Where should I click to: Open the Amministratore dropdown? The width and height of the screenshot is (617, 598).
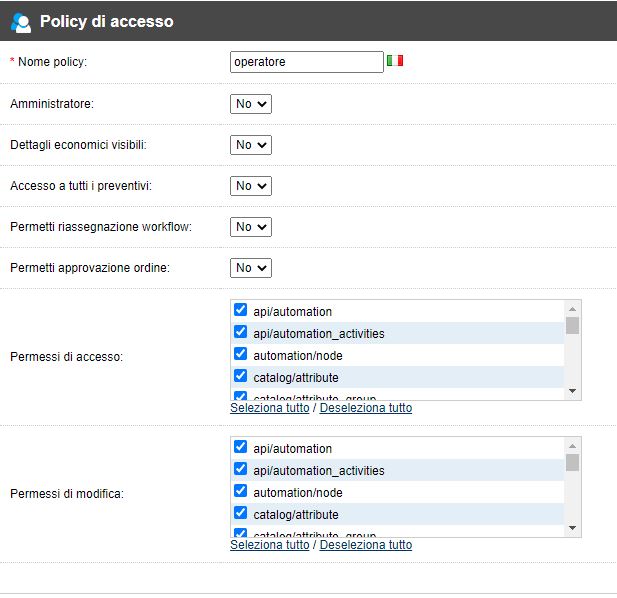(x=251, y=104)
